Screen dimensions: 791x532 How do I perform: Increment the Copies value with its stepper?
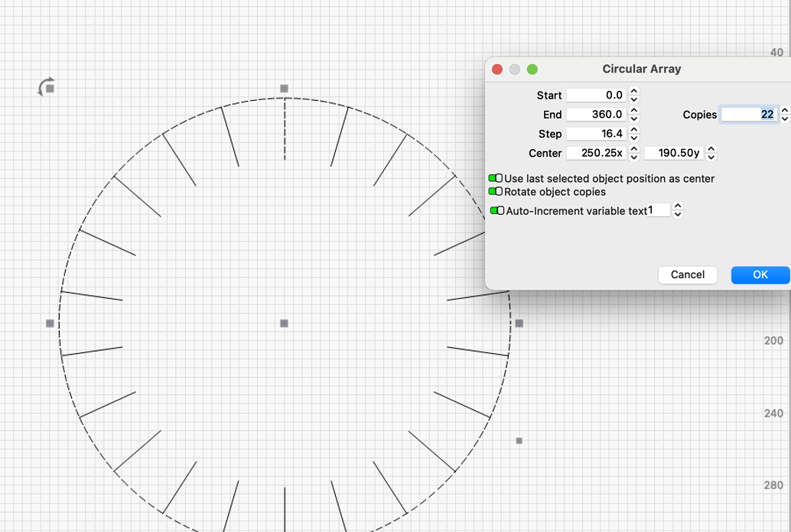(785, 111)
